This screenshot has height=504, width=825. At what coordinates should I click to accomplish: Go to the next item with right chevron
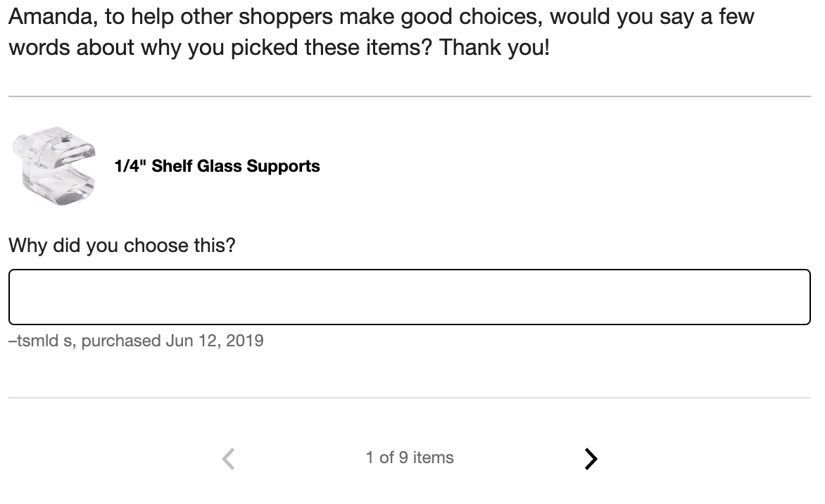(x=591, y=459)
